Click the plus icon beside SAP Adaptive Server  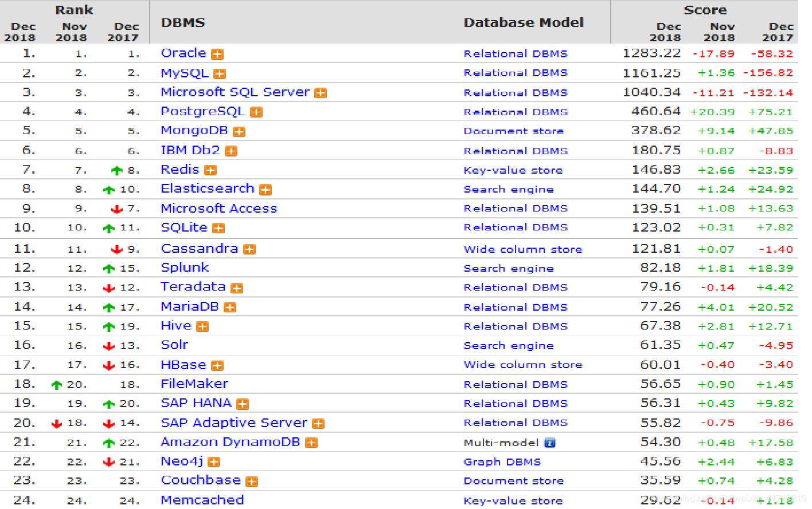(318, 424)
